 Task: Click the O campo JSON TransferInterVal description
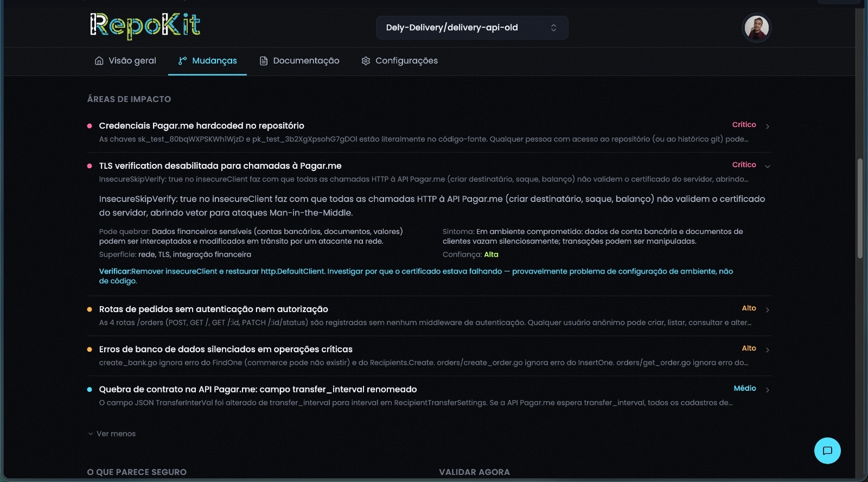tap(416, 403)
